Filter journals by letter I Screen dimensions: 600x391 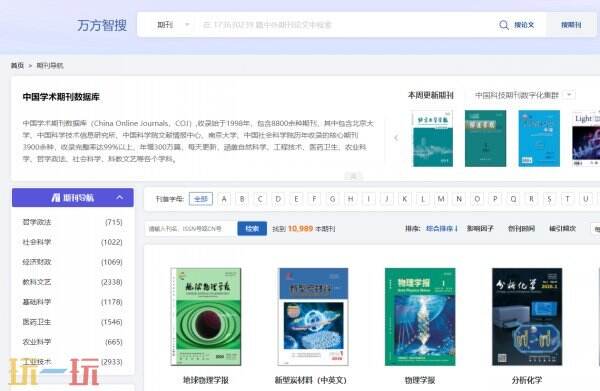point(368,199)
